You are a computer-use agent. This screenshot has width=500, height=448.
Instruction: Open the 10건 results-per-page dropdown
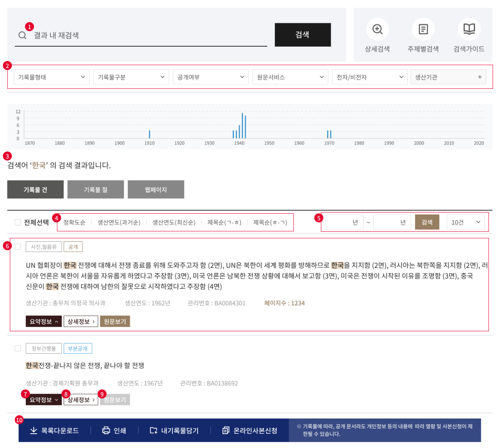466,222
